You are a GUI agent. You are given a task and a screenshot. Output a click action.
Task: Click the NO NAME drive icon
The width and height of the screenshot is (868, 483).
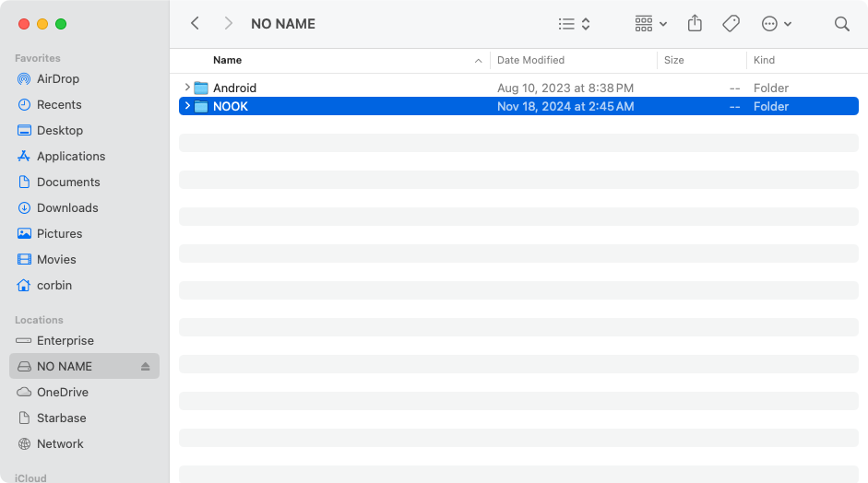[x=24, y=366]
